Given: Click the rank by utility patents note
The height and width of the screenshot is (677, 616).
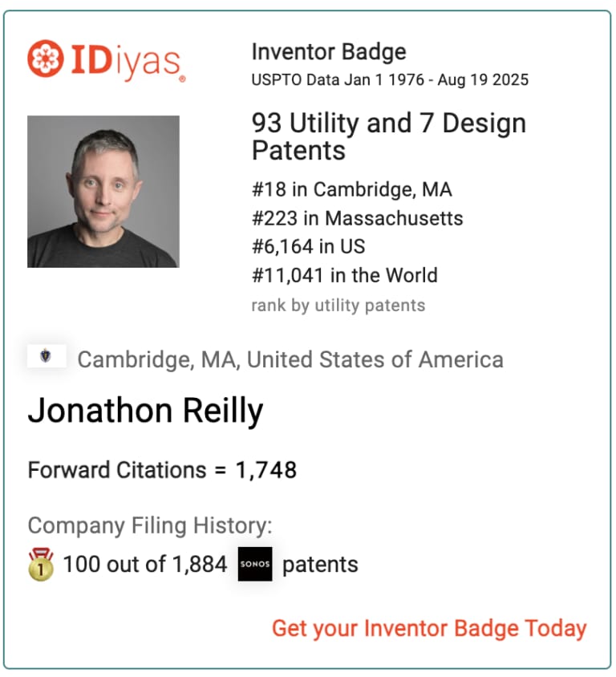Looking at the screenshot, I should click(338, 305).
